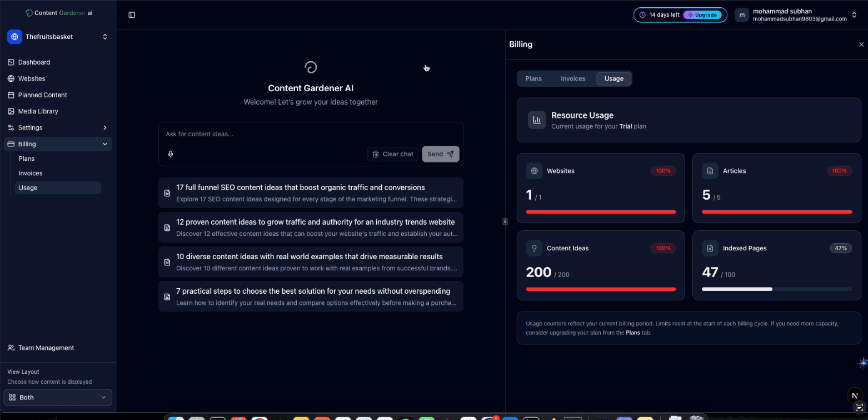
Task: Click the Billing title of the right panel
Action: (x=521, y=45)
